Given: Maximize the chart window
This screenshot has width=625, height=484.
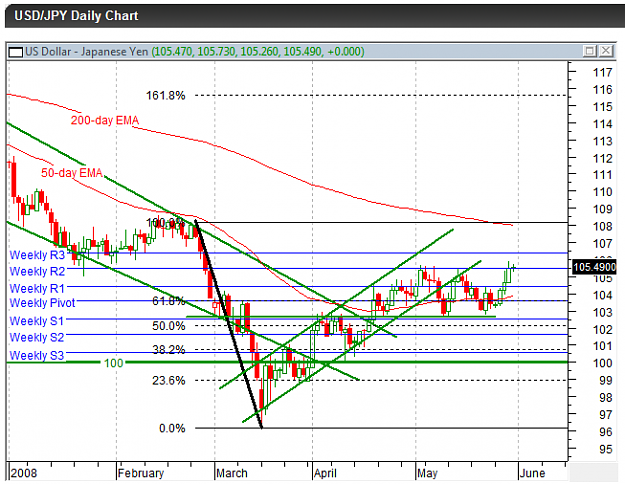Looking at the screenshot, I should coord(590,51).
